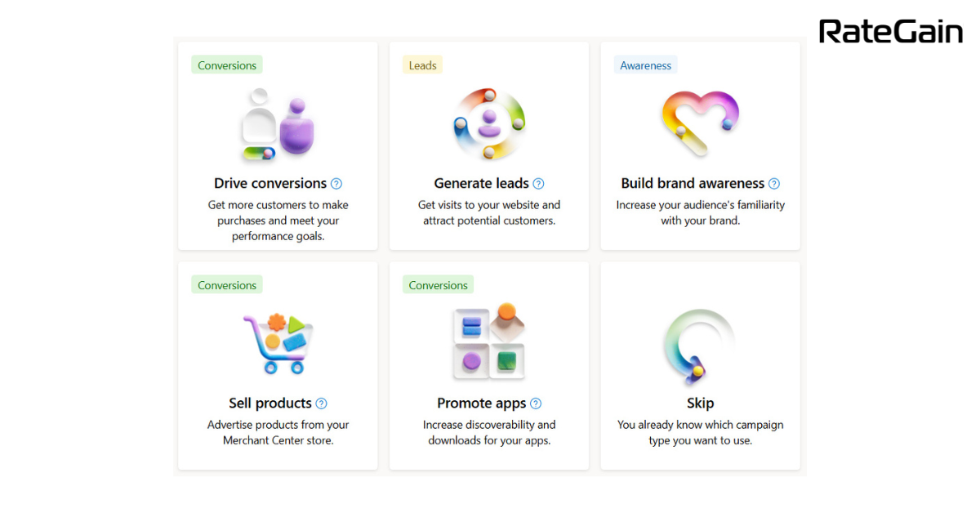This screenshot has width=980, height=513.
Task: Select the Drive conversions heading
Action: click(x=270, y=184)
